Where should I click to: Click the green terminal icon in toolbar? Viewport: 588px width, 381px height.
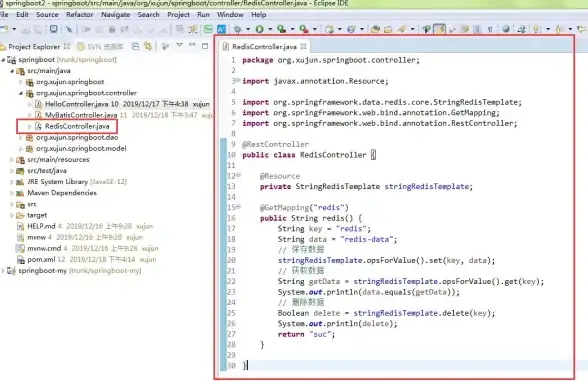tap(208, 29)
